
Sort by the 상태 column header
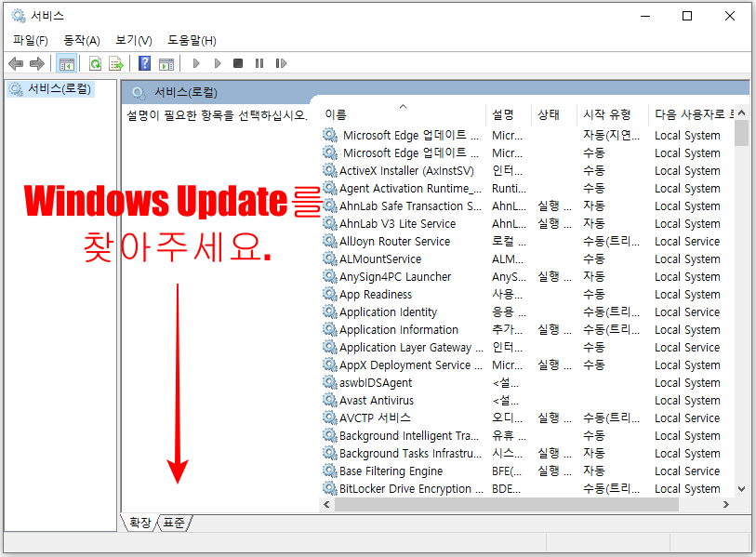point(553,114)
